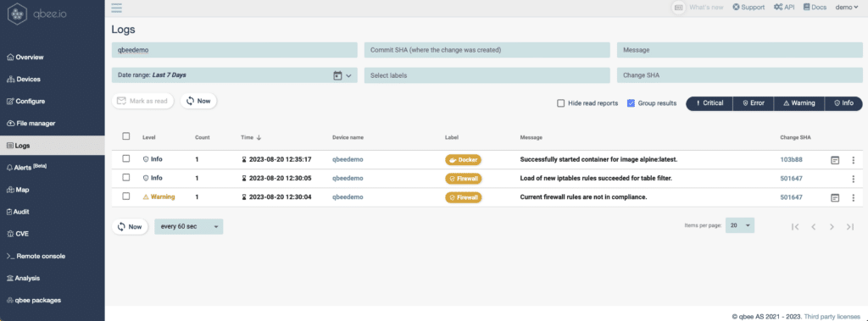Open Map in sidebar
Image resolution: width=868 pixels, height=321 pixels.
pyautogui.click(x=52, y=189)
